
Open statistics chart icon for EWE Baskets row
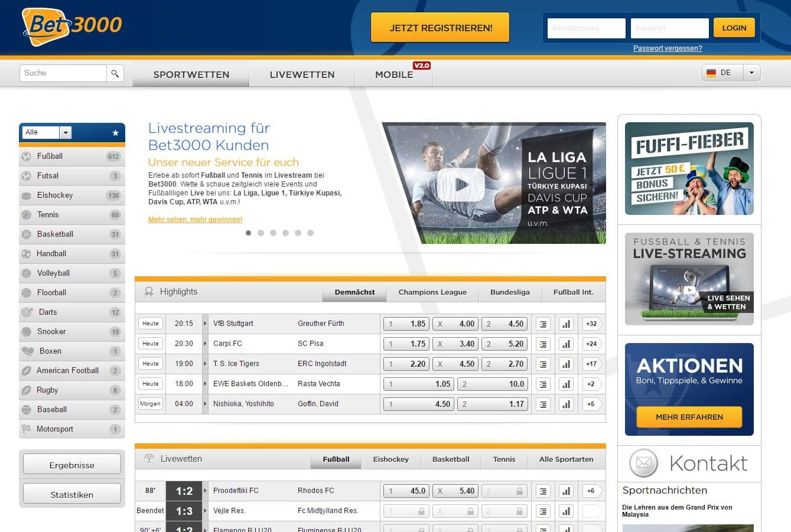(x=566, y=384)
